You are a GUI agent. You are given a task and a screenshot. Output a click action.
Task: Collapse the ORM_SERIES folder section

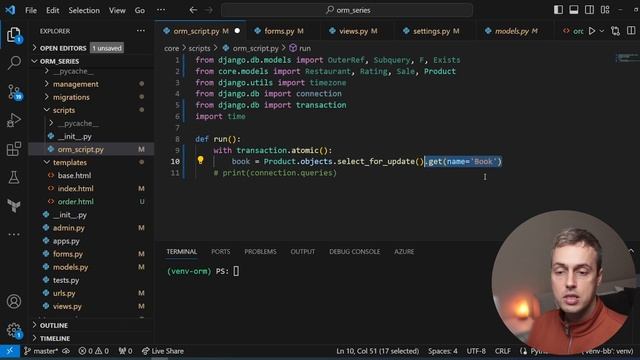91,61
